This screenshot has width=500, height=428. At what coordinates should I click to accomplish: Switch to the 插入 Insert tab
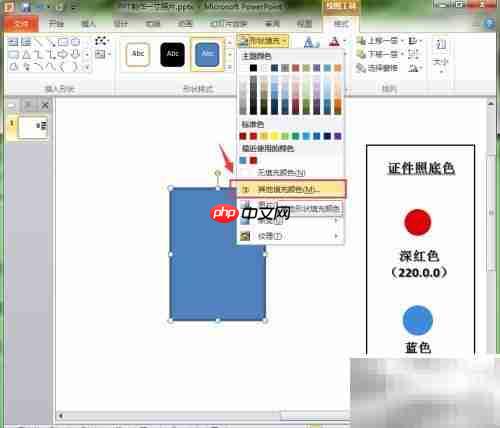tap(89, 24)
